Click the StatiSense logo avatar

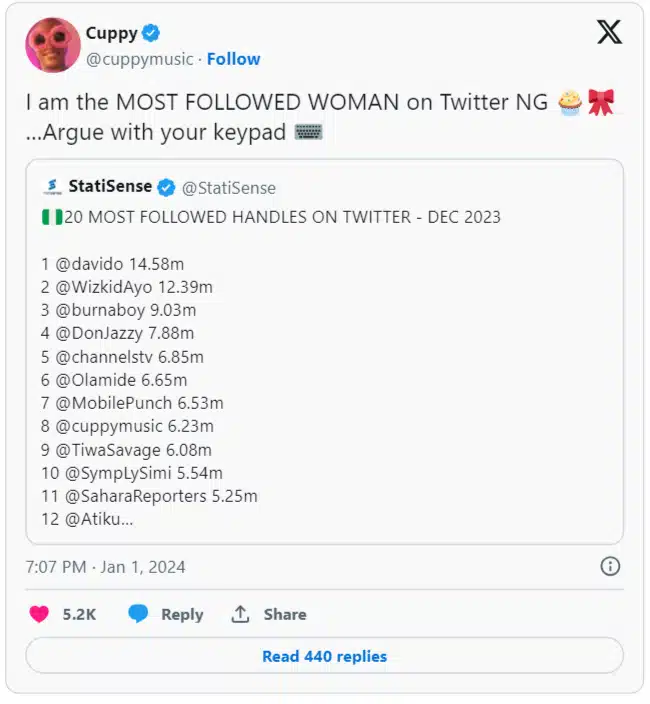point(53,187)
